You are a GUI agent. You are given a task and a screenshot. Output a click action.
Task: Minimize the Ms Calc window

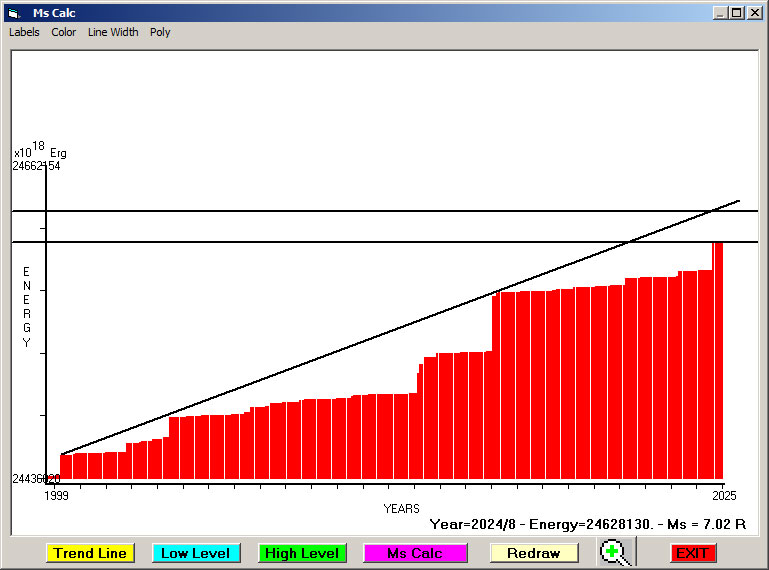(720, 13)
